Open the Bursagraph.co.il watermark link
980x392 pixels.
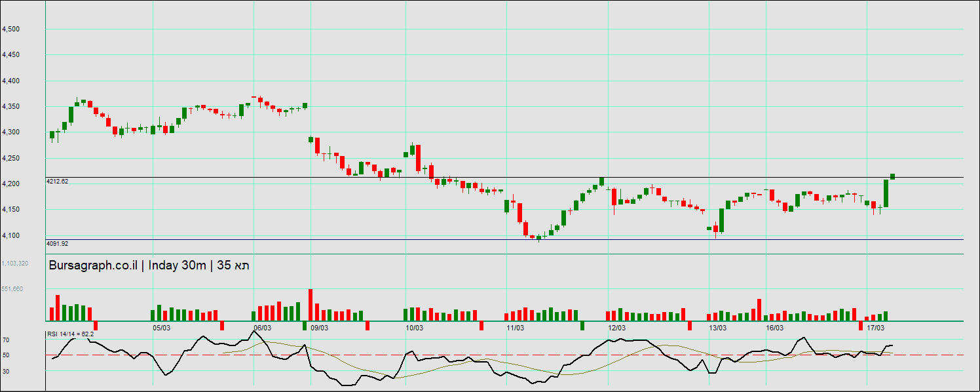93,265
